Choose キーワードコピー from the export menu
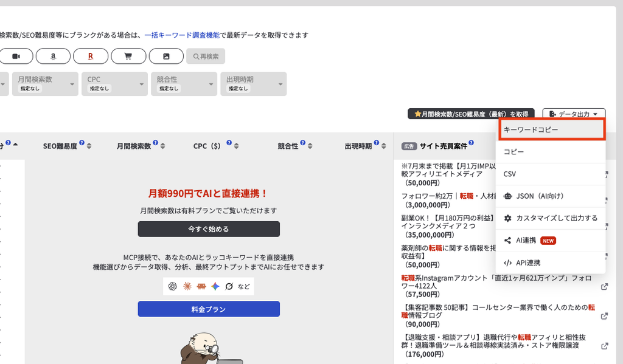Image resolution: width=623 pixels, height=364 pixels. [551, 130]
